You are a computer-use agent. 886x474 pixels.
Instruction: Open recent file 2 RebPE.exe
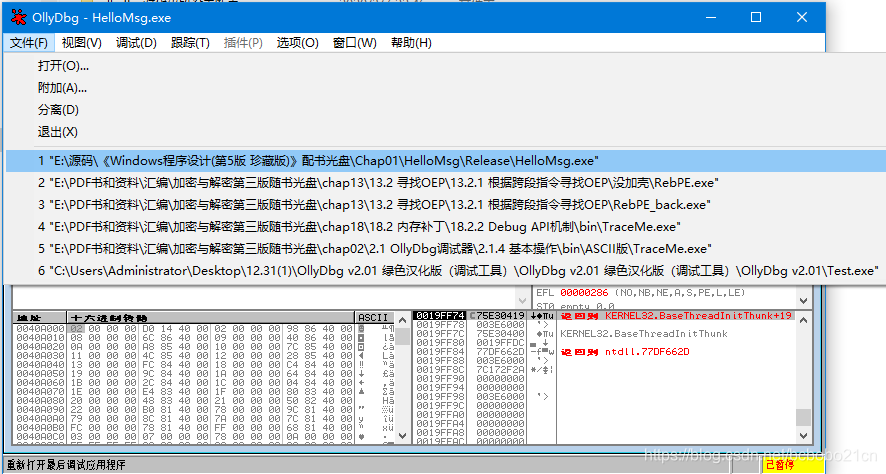[x=445, y=183]
